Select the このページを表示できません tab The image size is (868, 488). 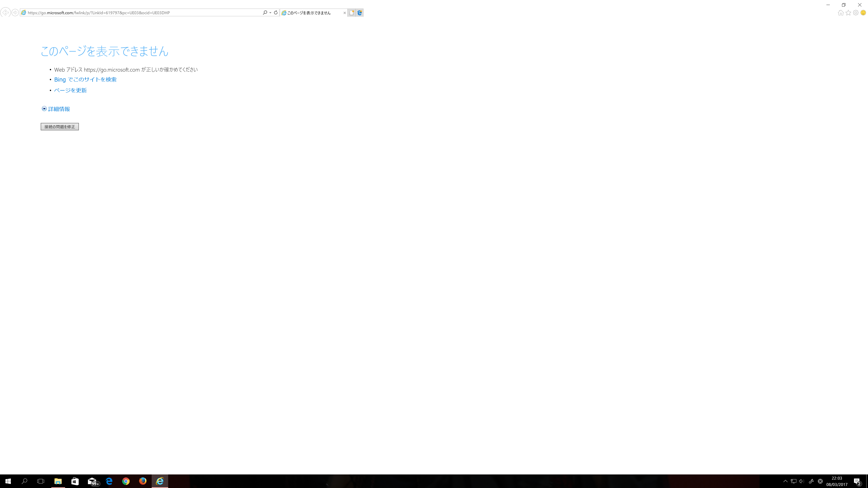click(x=309, y=13)
